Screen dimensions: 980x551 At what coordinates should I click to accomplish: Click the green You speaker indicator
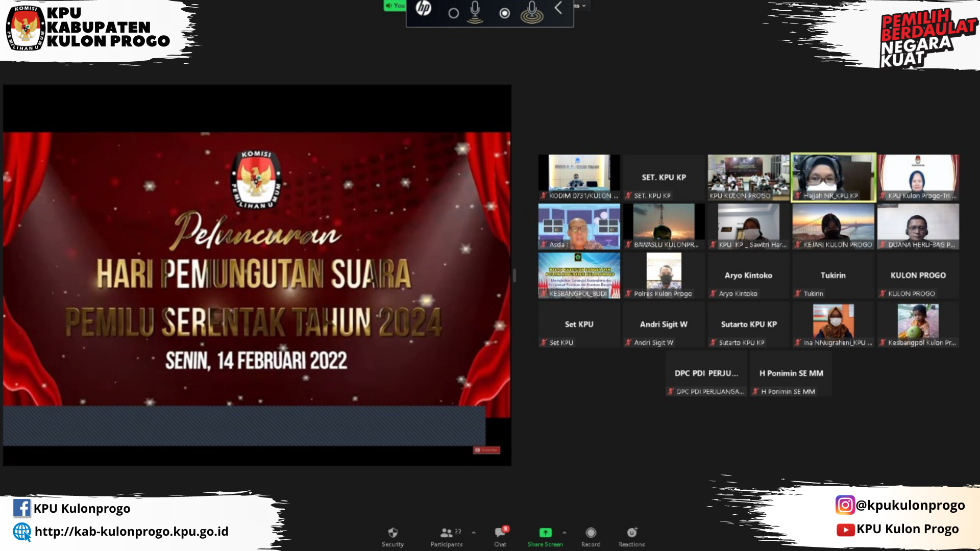pos(395,6)
